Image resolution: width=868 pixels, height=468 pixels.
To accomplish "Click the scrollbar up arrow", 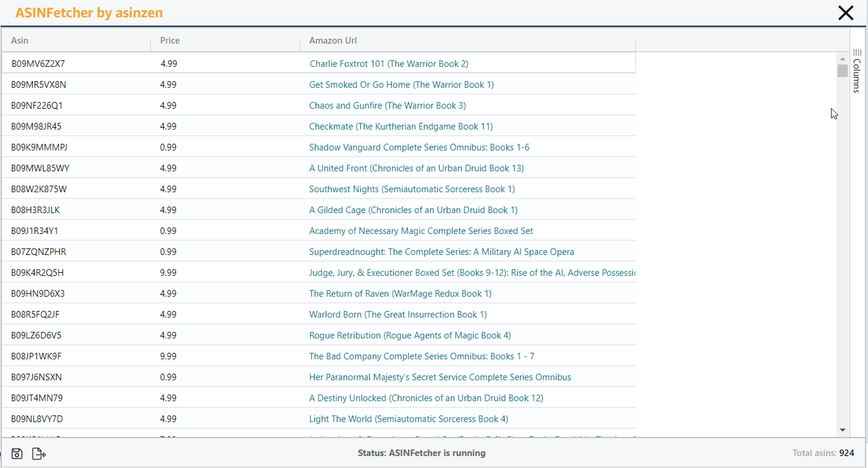I will (x=843, y=59).
